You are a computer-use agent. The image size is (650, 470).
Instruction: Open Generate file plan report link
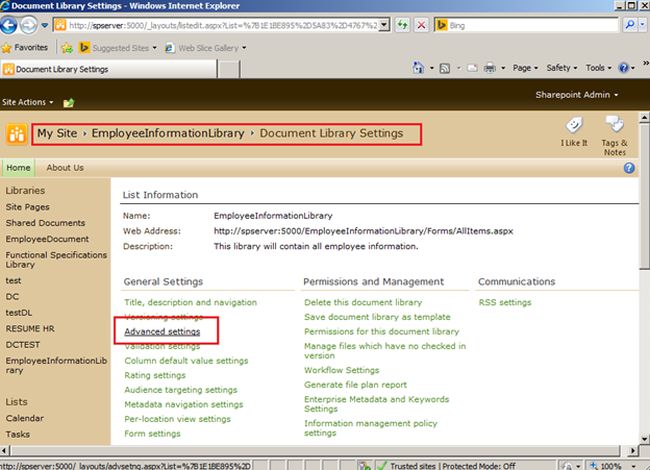coord(355,384)
